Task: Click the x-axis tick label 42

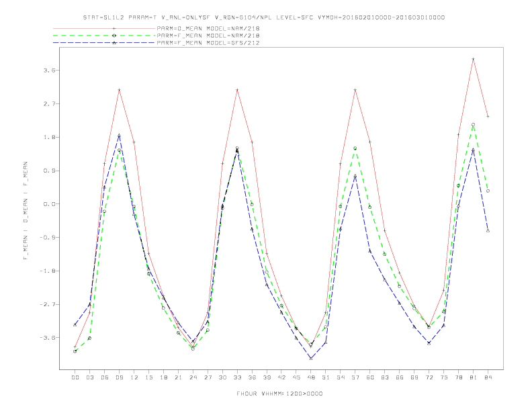Action: tap(281, 377)
